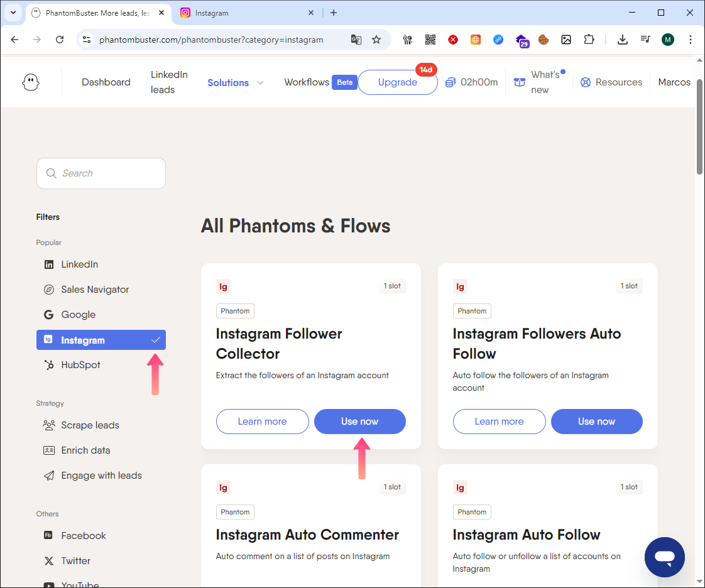Go back using the browser back arrow
This screenshot has height=588, width=705.
(x=14, y=40)
